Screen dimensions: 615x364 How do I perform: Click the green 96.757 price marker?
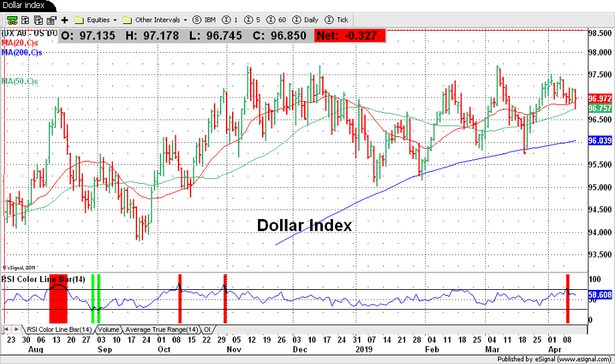[600, 108]
